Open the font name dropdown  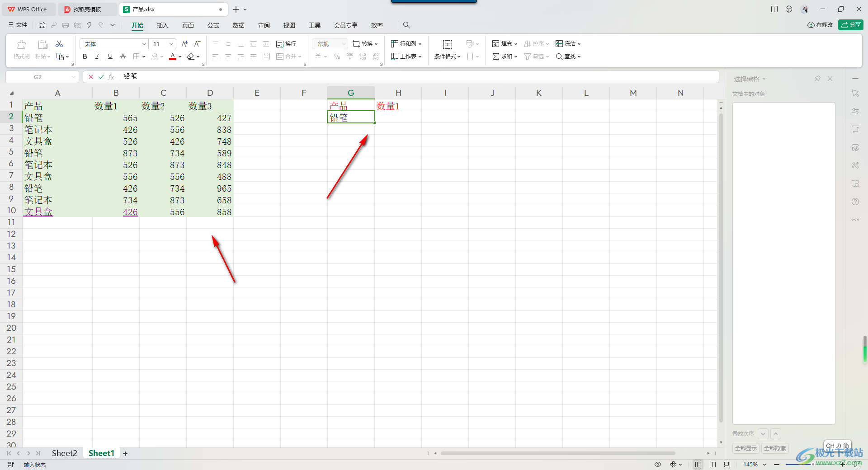click(144, 44)
